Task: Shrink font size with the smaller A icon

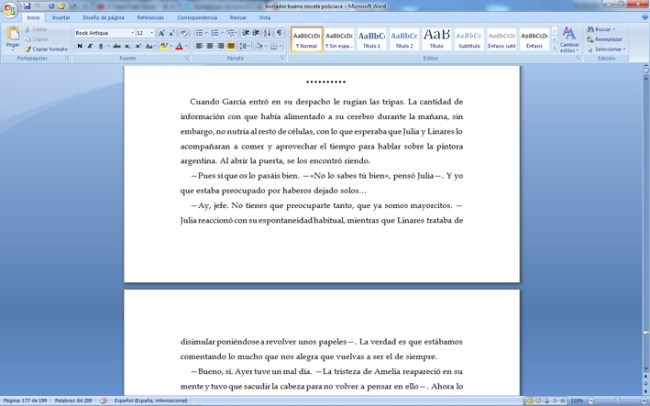Action: pos(172,33)
